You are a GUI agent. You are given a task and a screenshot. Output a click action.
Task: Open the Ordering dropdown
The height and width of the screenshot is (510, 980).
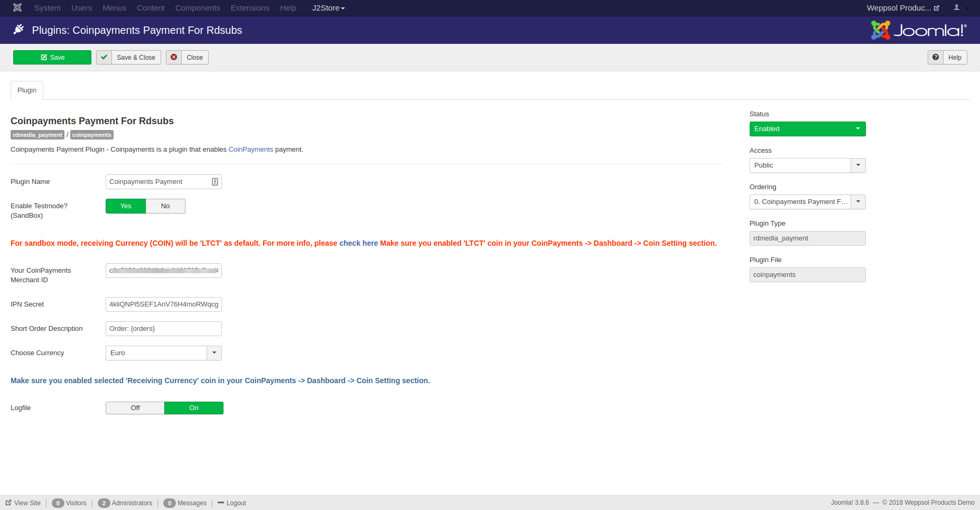(807, 202)
